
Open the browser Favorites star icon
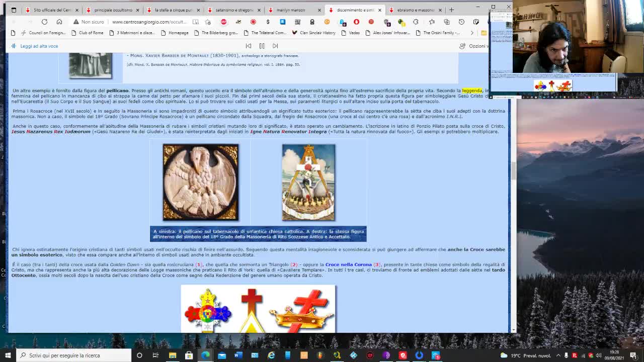click(x=432, y=22)
